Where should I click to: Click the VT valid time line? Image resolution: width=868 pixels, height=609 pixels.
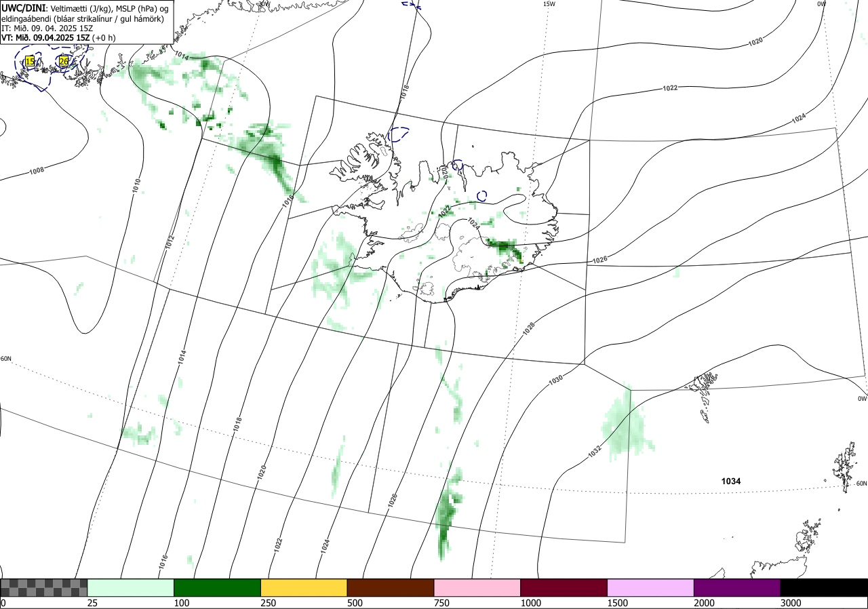58,38
